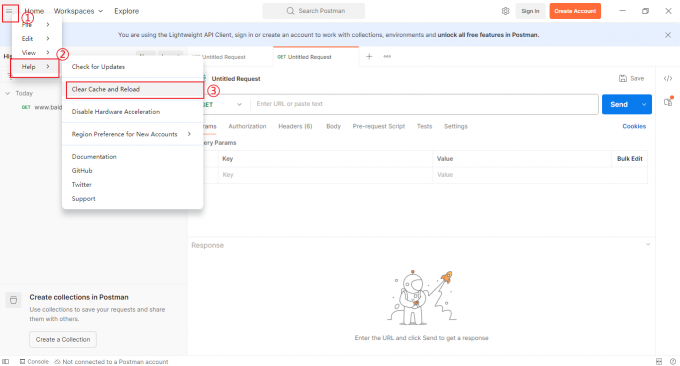Click the Value input cell
The width and height of the screenshot is (680, 366).
point(540,175)
